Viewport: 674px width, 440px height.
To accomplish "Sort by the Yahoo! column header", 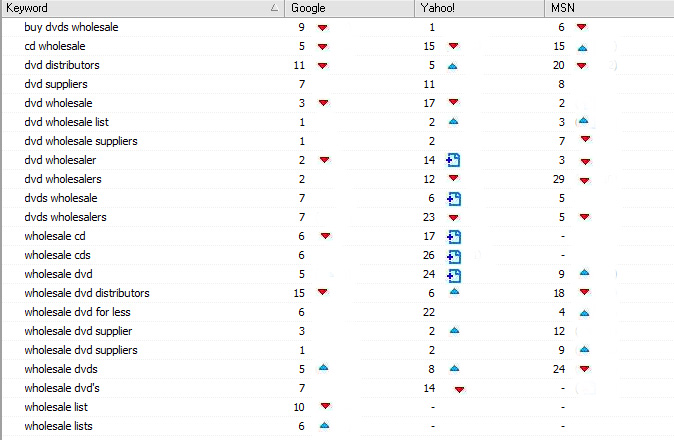I will (x=480, y=8).
